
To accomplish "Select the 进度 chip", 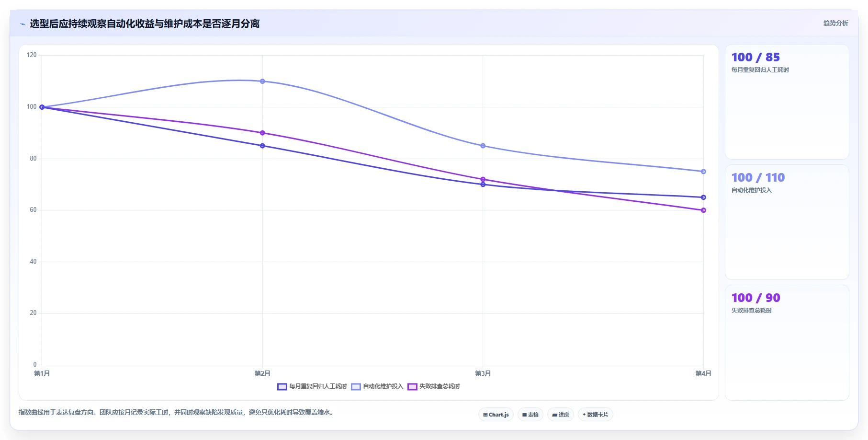I will pyautogui.click(x=561, y=415).
